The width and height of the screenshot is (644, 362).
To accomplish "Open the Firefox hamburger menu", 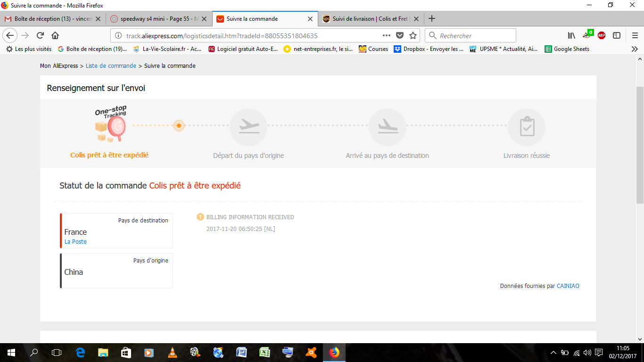I will 635,35.
